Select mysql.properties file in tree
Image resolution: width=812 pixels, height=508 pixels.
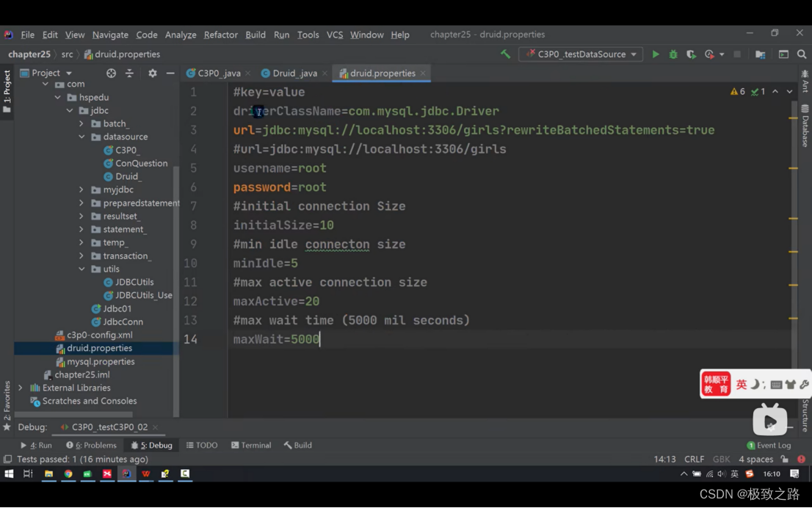click(101, 361)
